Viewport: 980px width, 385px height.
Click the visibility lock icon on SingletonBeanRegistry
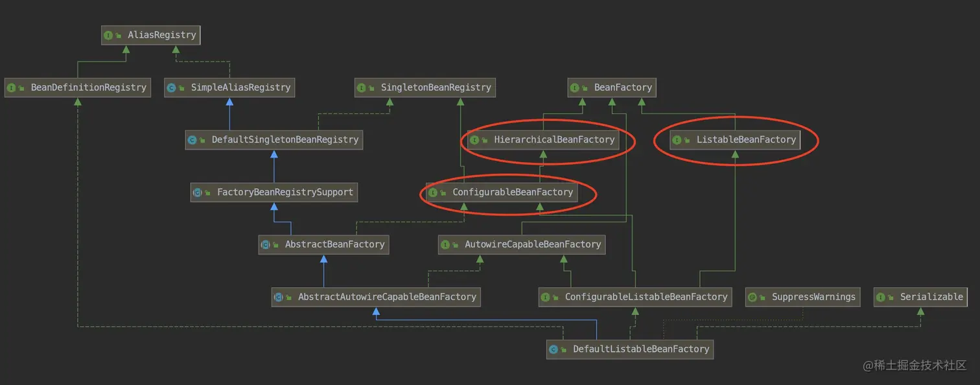click(372, 88)
